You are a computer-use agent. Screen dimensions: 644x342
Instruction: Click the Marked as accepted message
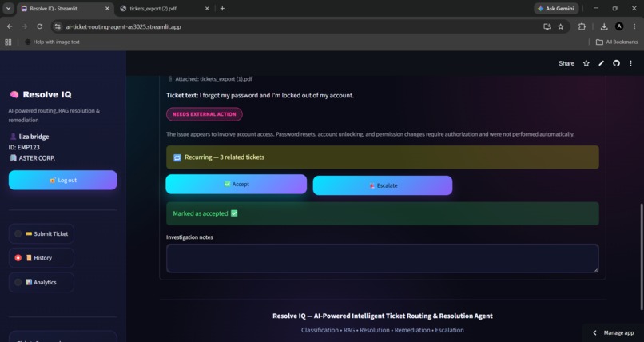383,213
